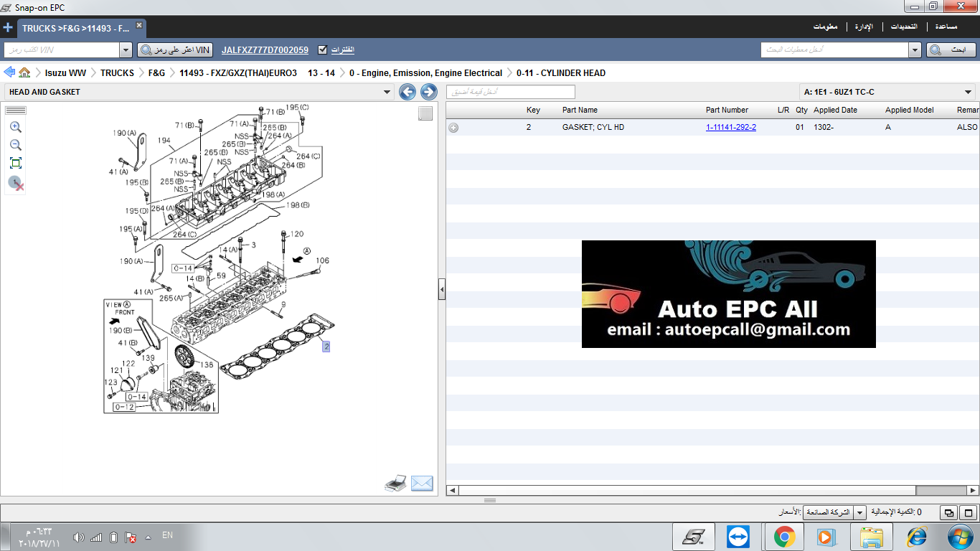Click the VIN lookup search button

pos(176,50)
